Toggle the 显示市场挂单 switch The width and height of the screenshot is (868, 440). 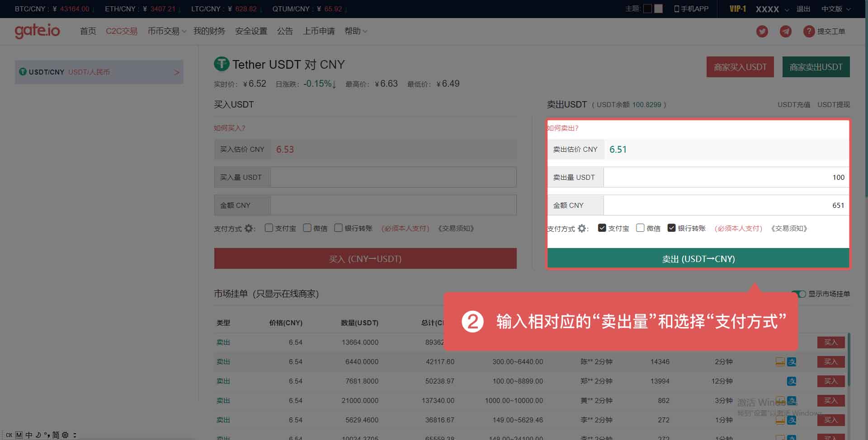799,294
